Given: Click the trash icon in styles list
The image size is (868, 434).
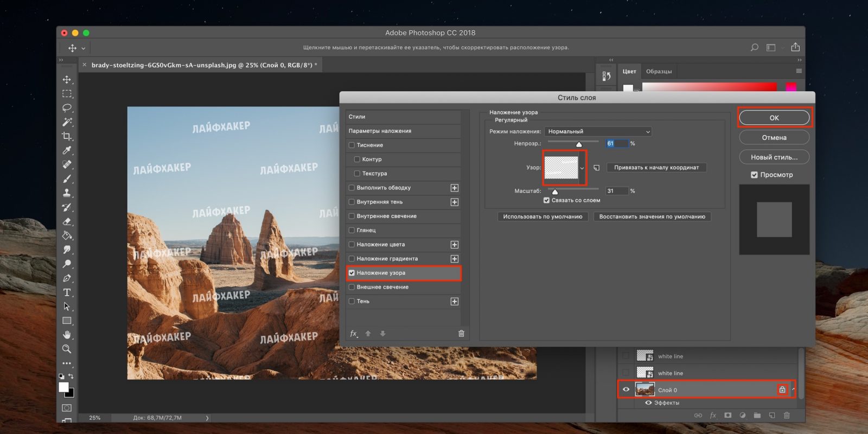Looking at the screenshot, I should (x=461, y=334).
